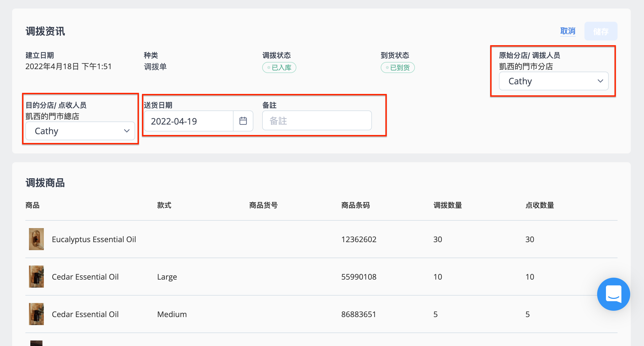Screen dimensions: 644x346
Task: Focus the 备註 remarks input field
Action: coord(317,121)
